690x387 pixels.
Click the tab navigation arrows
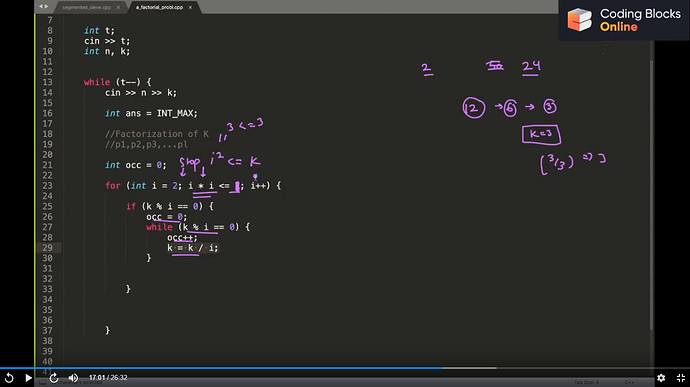43,7
